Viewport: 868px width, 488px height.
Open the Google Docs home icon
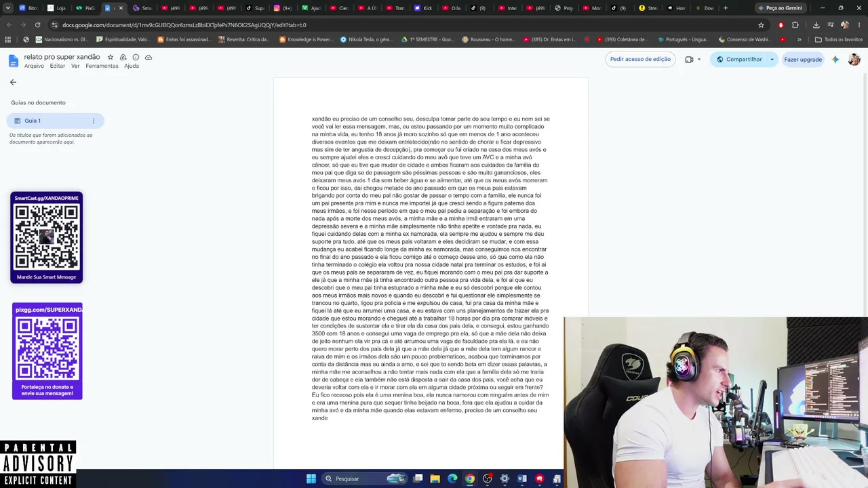pyautogui.click(x=13, y=61)
